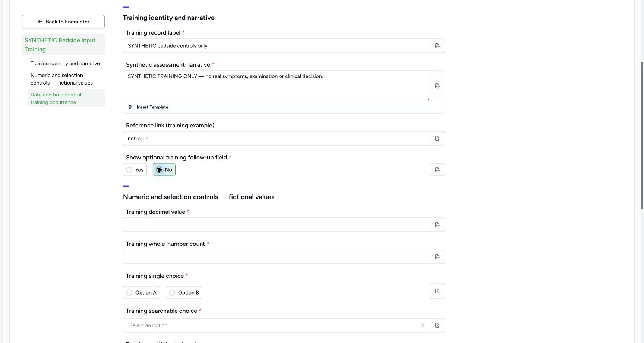This screenshot has height=343, width=644.
Task: Click Back to Encounter button
Action: point(63,22)
